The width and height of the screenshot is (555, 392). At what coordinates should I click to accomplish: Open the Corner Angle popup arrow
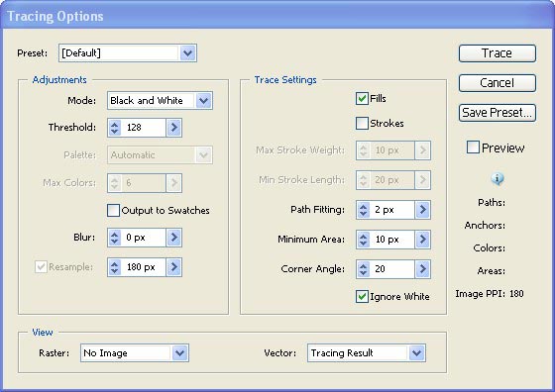[x=422, y=269]
